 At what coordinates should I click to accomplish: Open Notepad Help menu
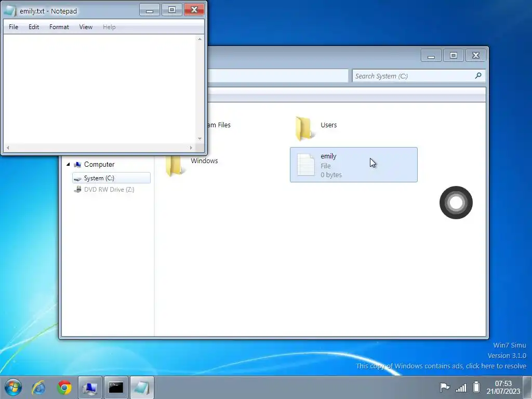(109, 27)
